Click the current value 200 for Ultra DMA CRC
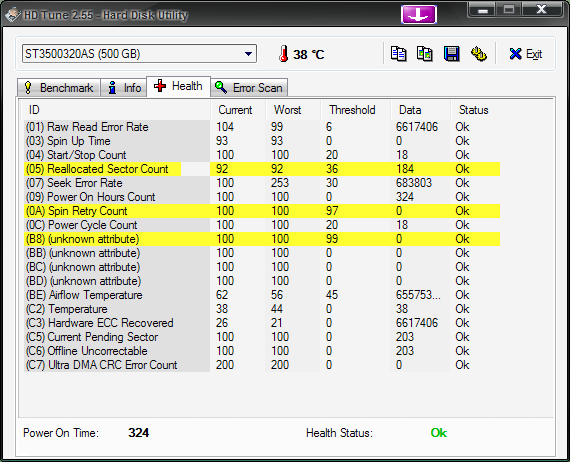Viewport: 570px width, 462px height. click(225, 365)
